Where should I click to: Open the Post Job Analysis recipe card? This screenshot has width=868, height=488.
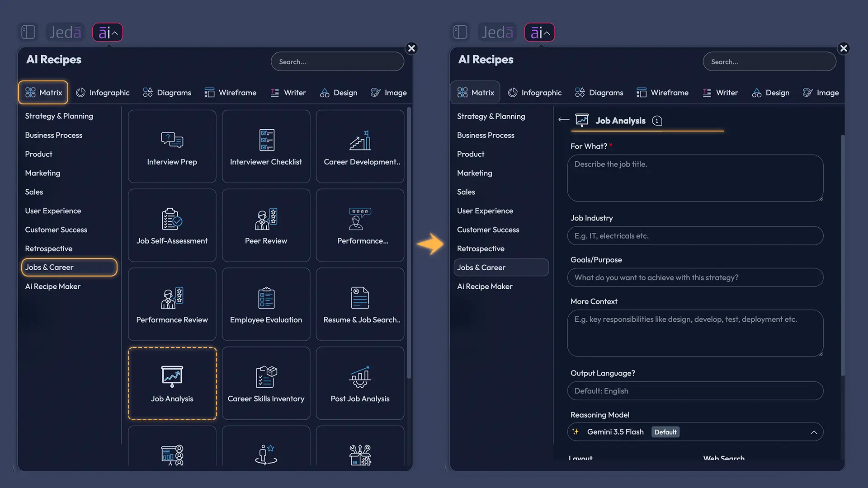coord(360,384)
